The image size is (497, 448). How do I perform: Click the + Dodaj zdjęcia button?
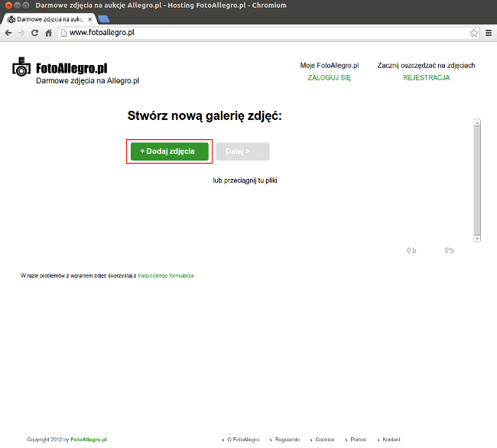click(170, 151)
